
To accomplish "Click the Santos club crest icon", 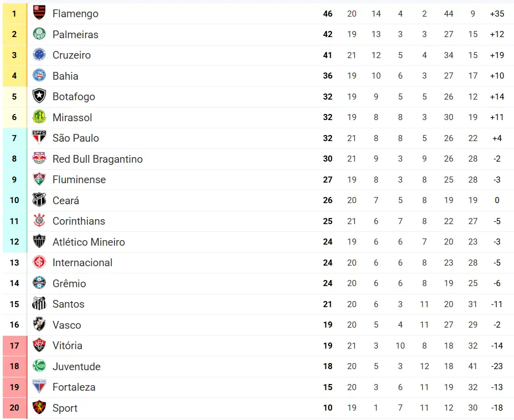I will click(x=39, y=304).
